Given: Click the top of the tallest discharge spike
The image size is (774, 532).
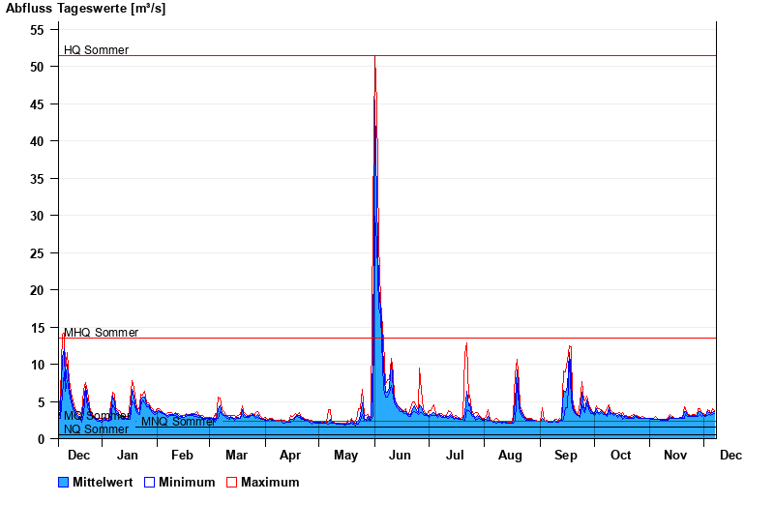Looking at the screenshot, I should tap(374, 58).
